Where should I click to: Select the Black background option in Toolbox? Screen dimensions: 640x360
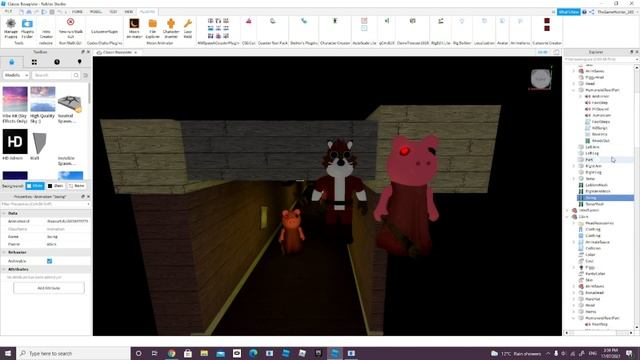click(55, 186)
